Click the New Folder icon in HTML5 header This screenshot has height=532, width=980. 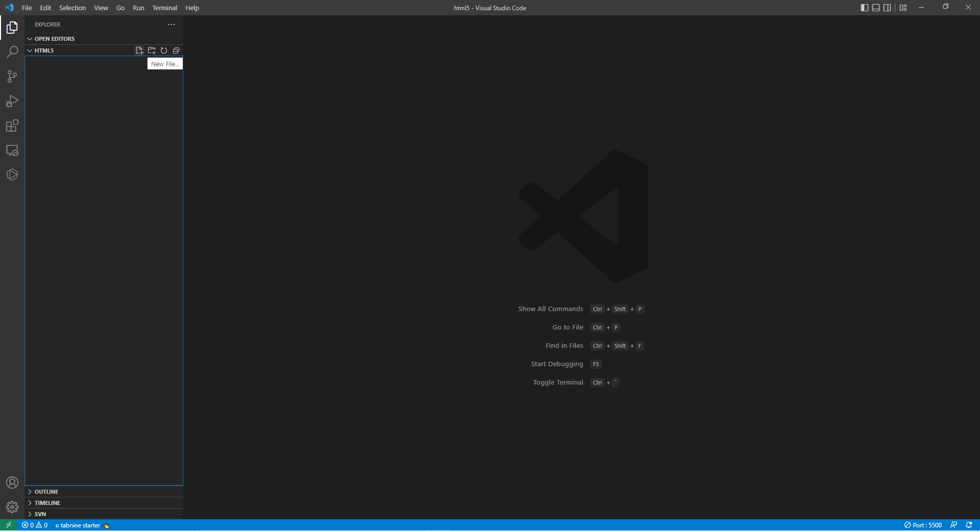[x=152, y=50]
